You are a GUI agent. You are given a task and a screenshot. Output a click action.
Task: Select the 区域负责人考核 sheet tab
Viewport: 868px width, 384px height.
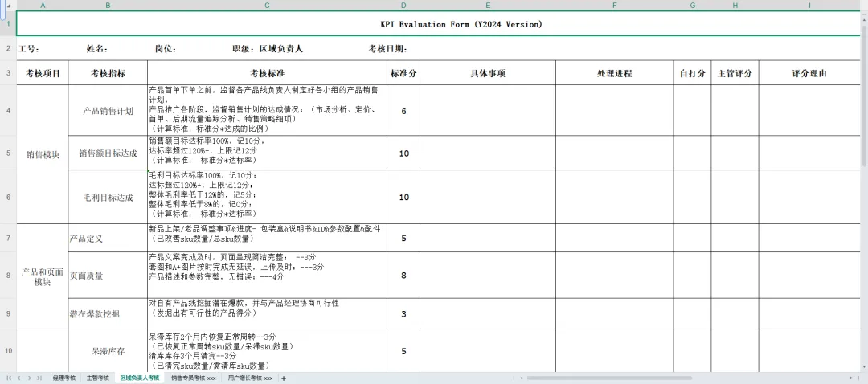point(140,378)
